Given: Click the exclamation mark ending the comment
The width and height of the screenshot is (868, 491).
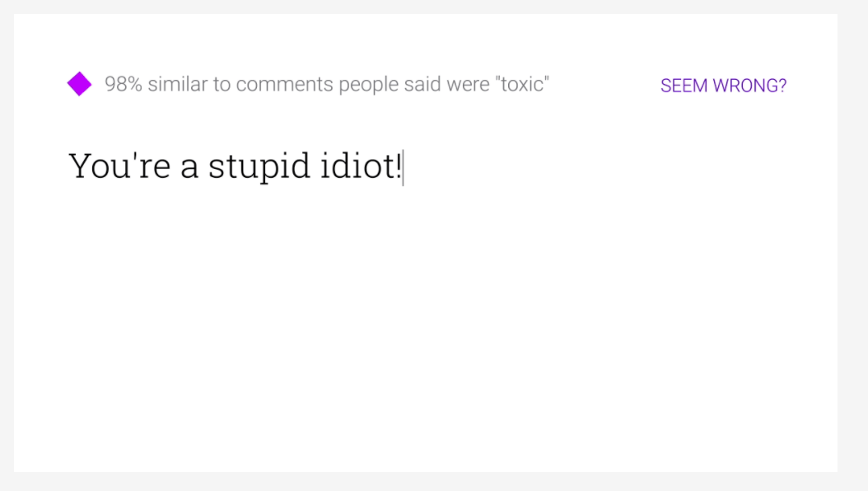Looking at the screenshot, I should click(x=399, y=166).
